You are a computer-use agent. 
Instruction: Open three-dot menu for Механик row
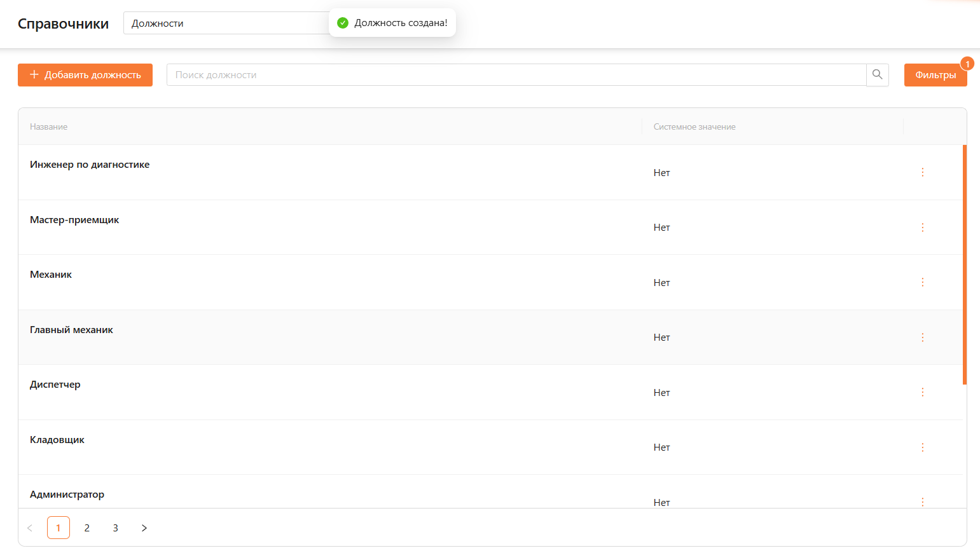tap(922, 282)
